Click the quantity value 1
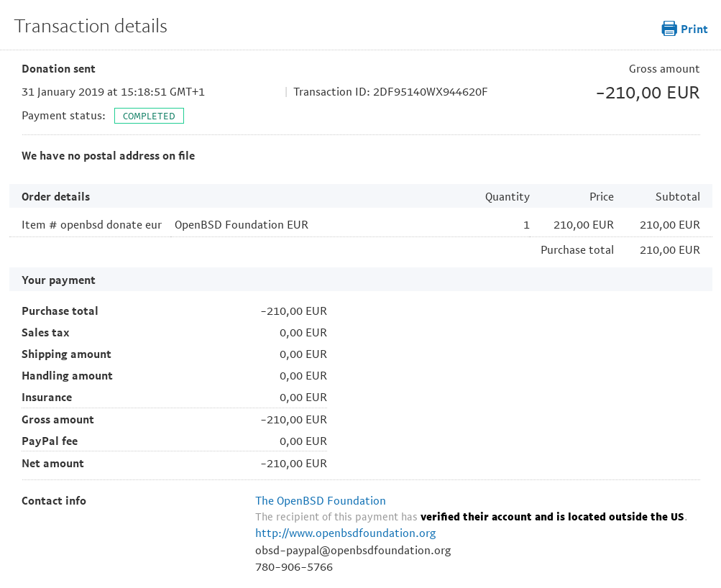Screen dimensions: 721x588 pos(526,225)
